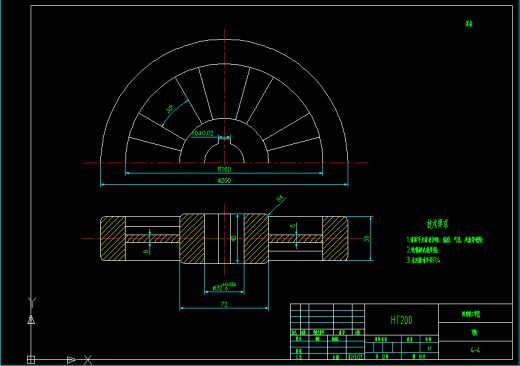Image resolution: width=520 pixels, height=366 pixels.
Task: Select the right yellow hatched rim section
Action: 335,238
